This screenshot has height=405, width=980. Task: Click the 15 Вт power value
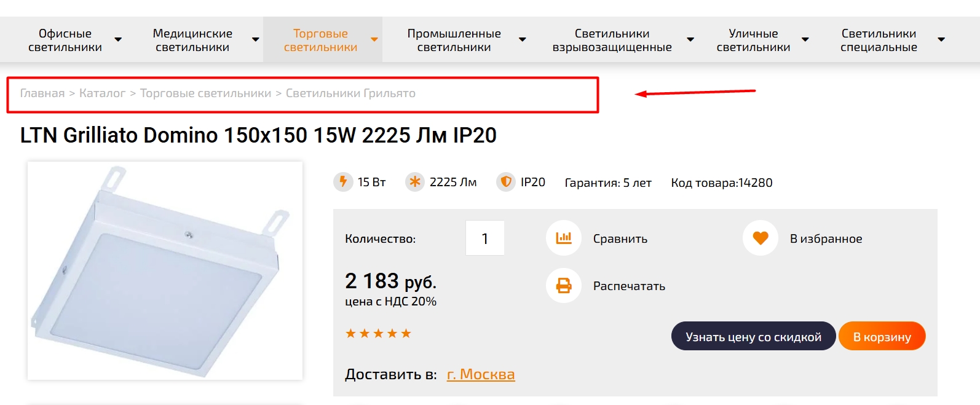[x=372, y=183]
